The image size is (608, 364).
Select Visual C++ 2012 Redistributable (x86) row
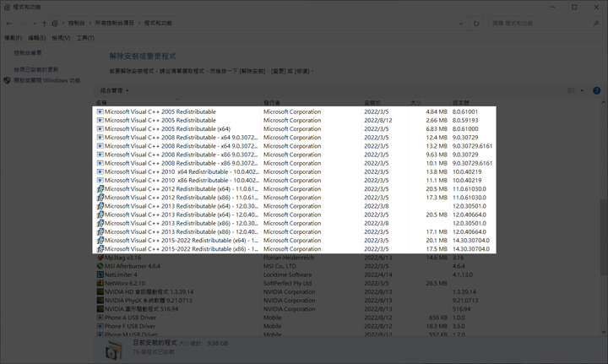pyautogui.click(x=295, y=198)
